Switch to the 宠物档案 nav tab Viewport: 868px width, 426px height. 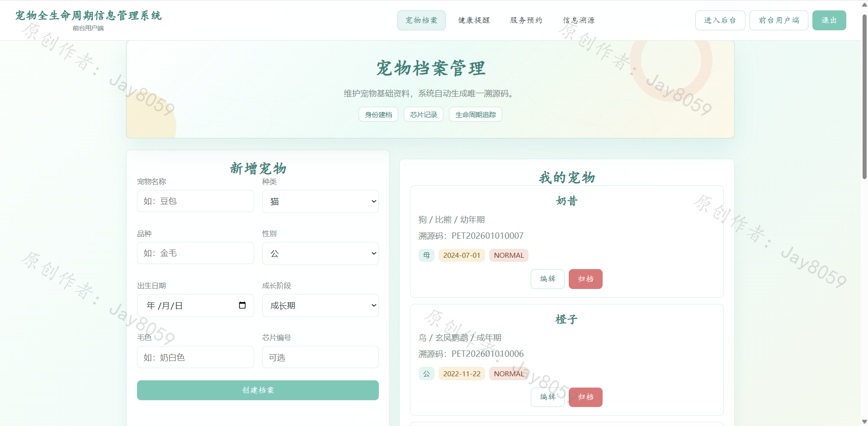[x=421, y=20]
